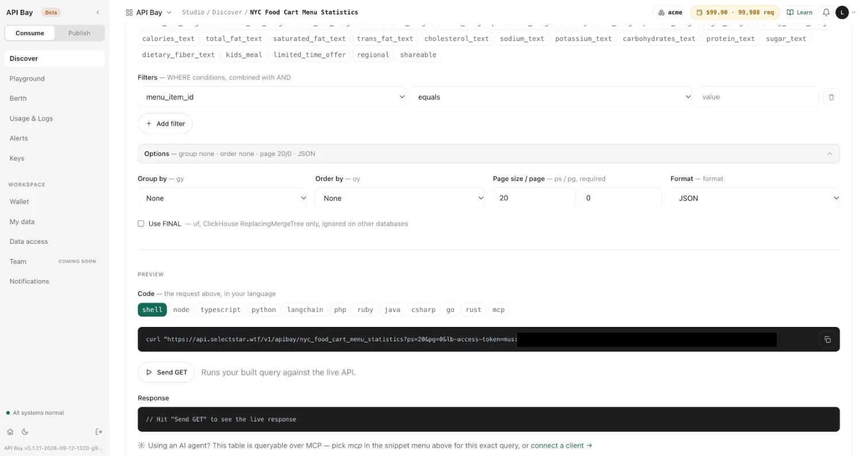The image size is (868, 456).
Task: Open the Order by dropdown
Action: pyautogui.click(x=400, y=198)
